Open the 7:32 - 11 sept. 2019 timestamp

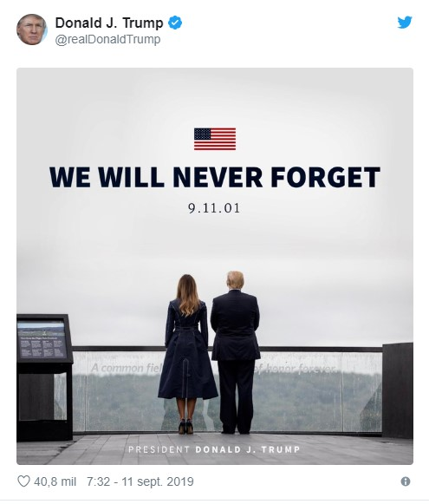[140, 481]
